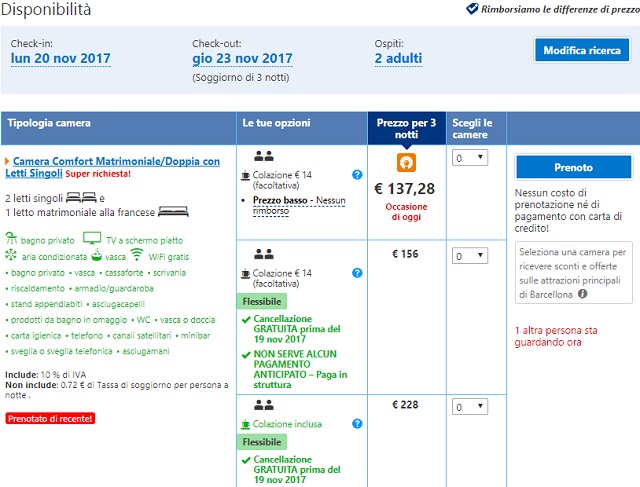Image resolution: width=640 pixels, height=487 pixels.
Task: Open room quantity dropdown for € 156 option
Action: click(470, 256)
